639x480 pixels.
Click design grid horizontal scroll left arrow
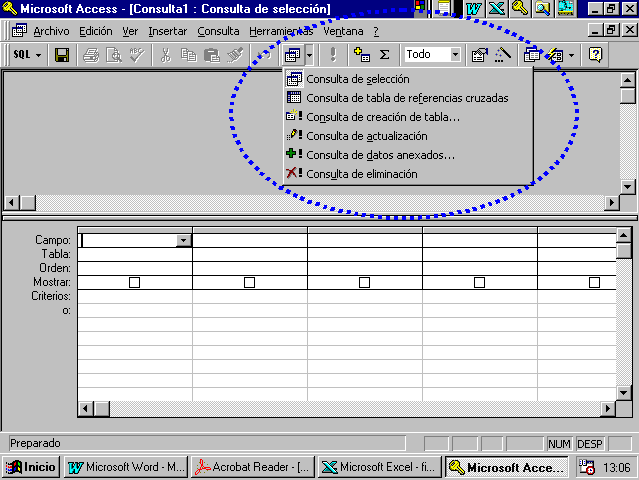pyautogui.click(x=85, y=408)
